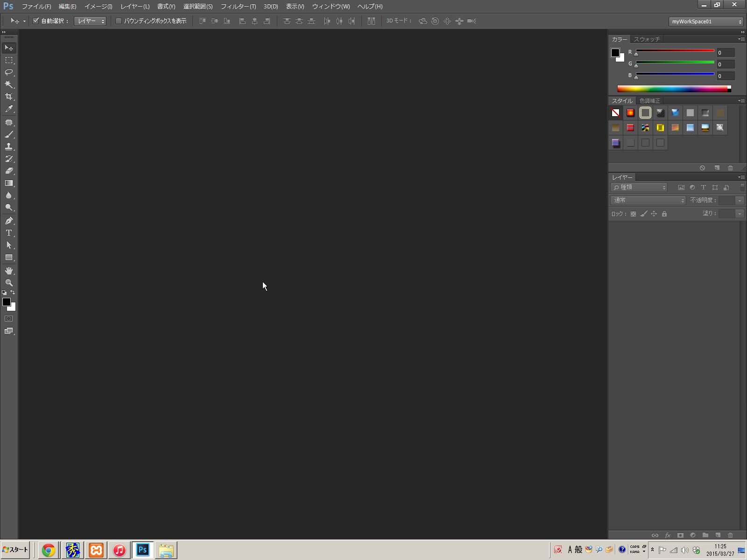Select the Eyedropper tool
This screenshot has height=560, width=747.
click(x=9, y=109)
